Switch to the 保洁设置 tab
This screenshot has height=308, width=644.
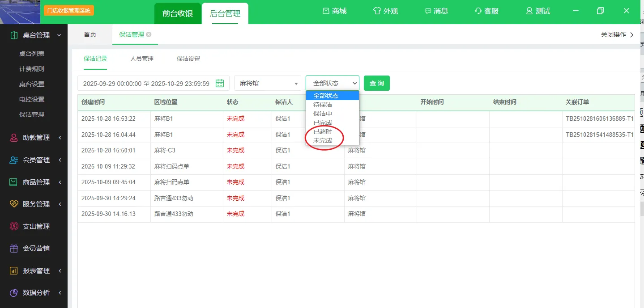[188, 59]
